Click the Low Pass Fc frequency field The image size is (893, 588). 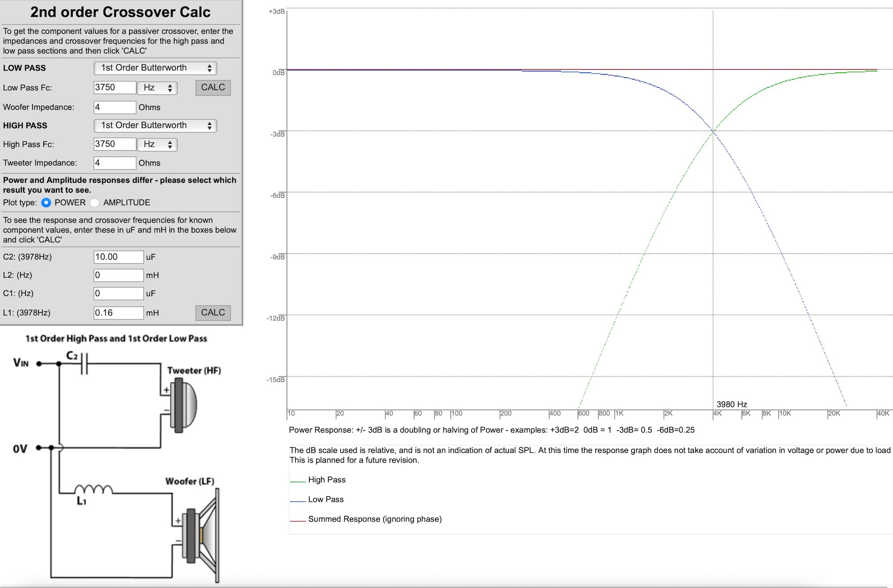[114, 87]
